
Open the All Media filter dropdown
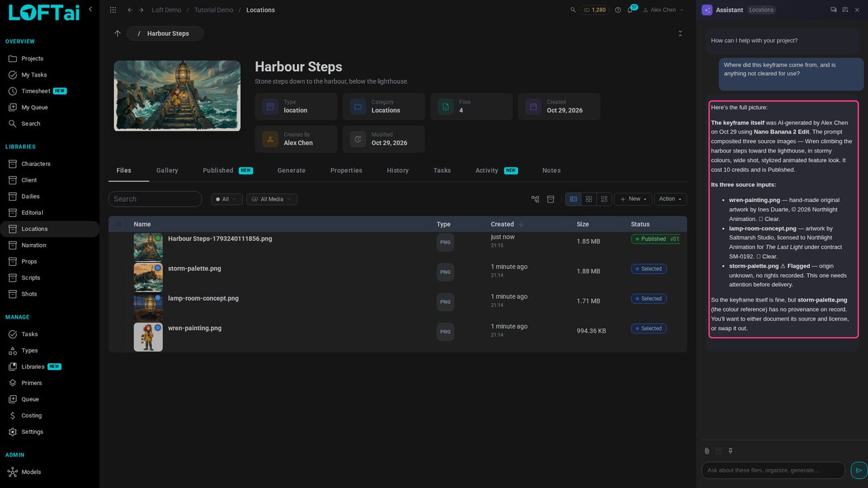(x=271, y=199)
